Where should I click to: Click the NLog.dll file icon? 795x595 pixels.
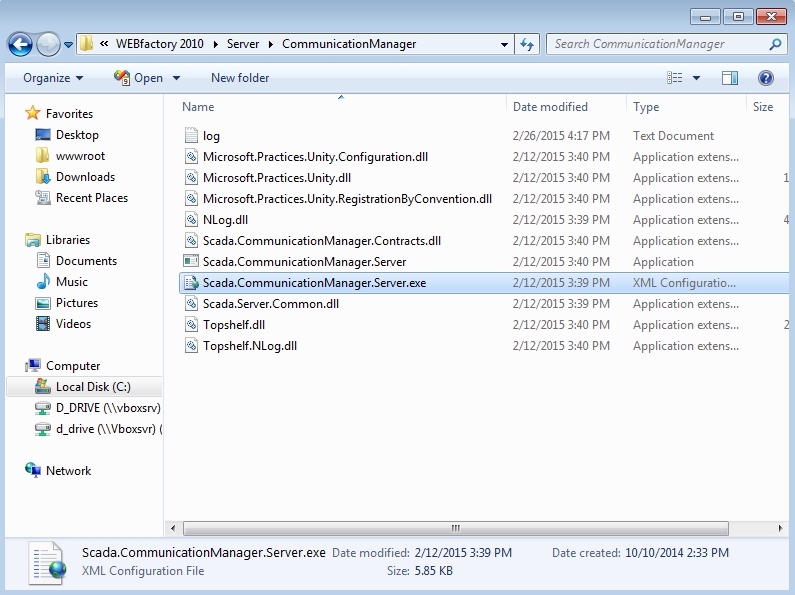point(191,219)
